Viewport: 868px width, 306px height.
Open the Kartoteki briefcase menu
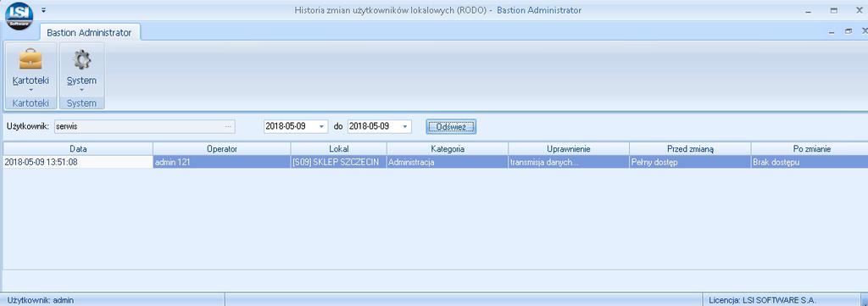pos(31,70)
